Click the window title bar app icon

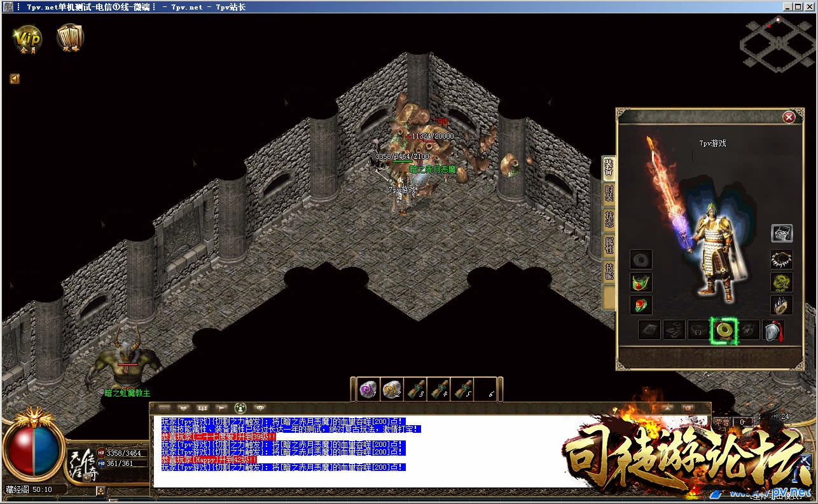click(x=8, y=7)
